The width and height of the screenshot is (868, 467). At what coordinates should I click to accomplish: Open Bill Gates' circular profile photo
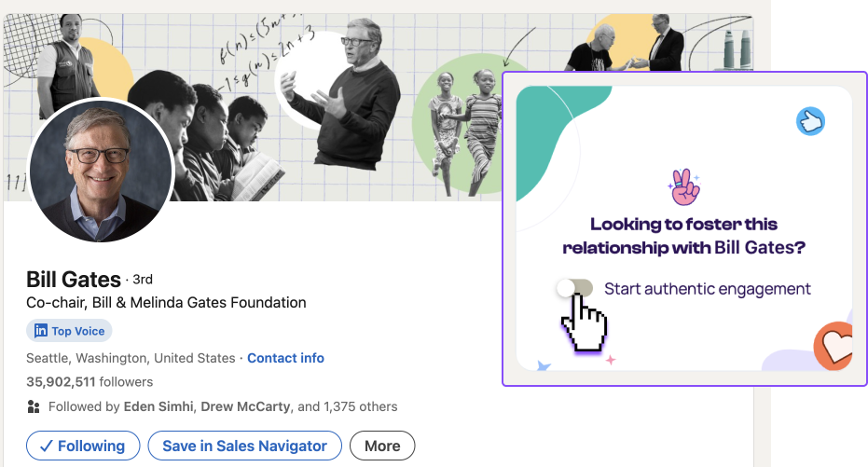tap(101, 170)
